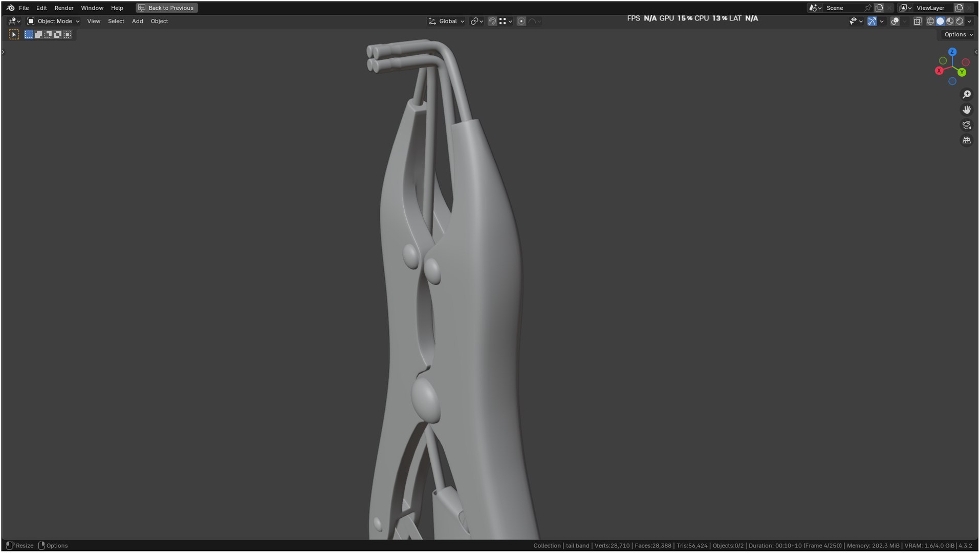Screen dimensions: 980x553
Task: Open the Add menu in viewport header
Action: [x=137, y=21]
